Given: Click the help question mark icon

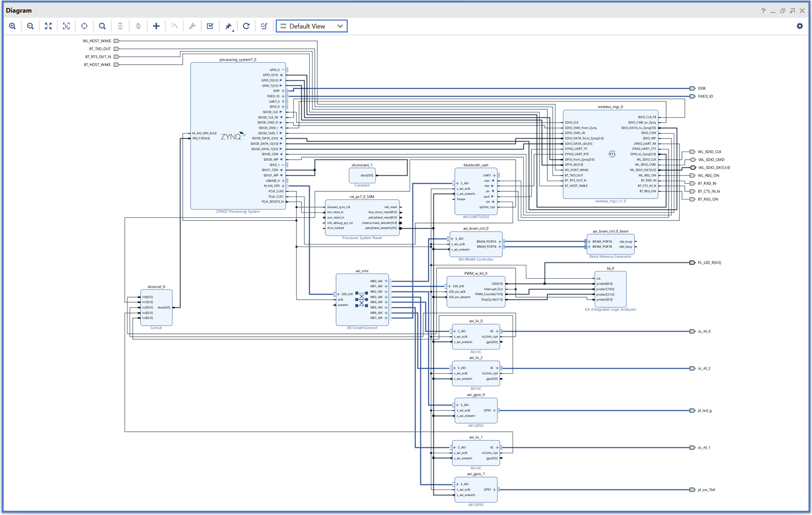Looking at the screenshot, I should pos(763,11).
